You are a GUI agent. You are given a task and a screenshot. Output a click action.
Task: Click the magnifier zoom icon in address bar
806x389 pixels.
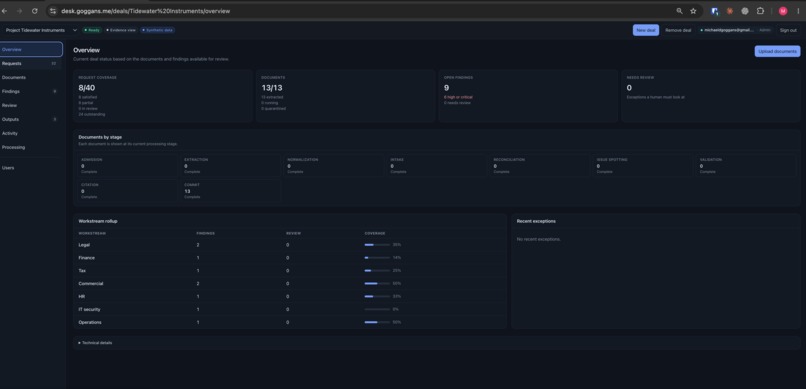coord(680,11)
